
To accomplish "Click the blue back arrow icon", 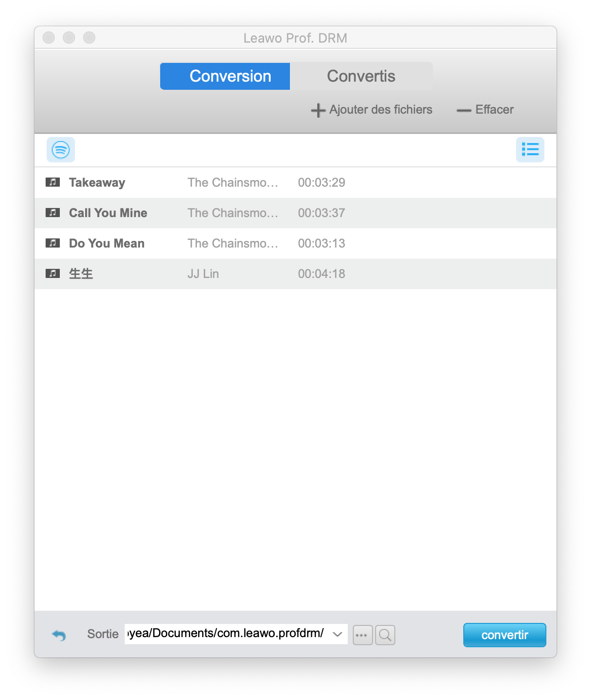I will 59,635.
